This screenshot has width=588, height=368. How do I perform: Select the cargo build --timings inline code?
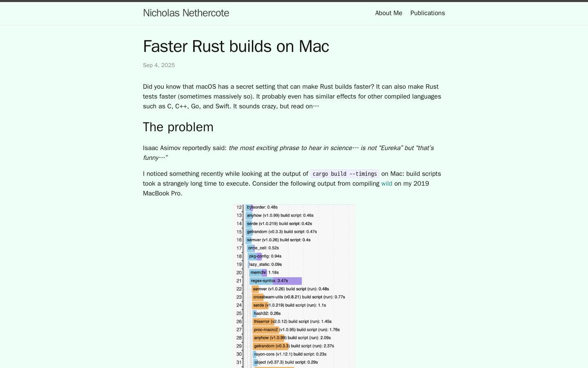[x=344, y=174]
